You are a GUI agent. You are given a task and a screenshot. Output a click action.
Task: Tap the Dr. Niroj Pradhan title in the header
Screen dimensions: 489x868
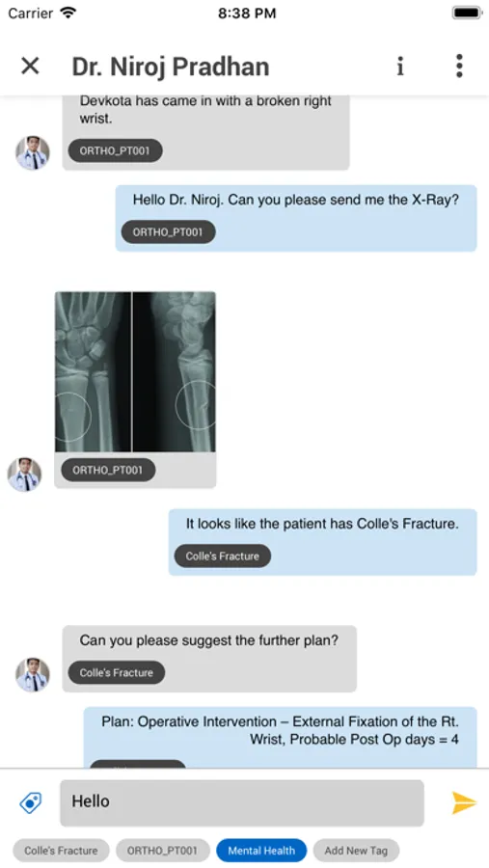[171, 67]
